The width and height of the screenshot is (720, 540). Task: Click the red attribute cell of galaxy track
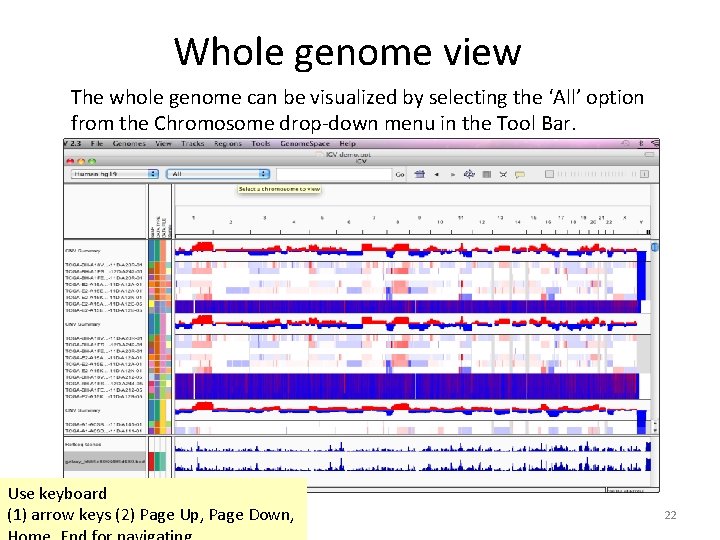pyautogui.click(x=152, y=461)
